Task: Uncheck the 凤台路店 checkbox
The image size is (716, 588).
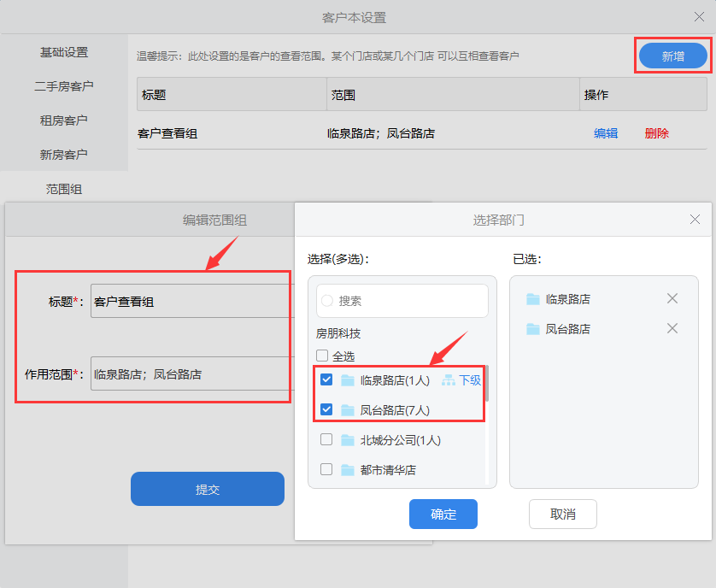Action: coord(326,409)
